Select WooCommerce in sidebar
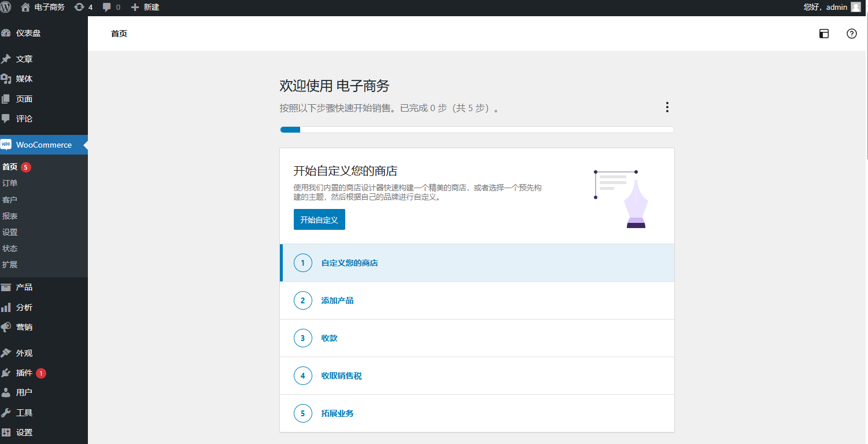The height and width of the screenshot is (444, 868). (x=44, y=145)
